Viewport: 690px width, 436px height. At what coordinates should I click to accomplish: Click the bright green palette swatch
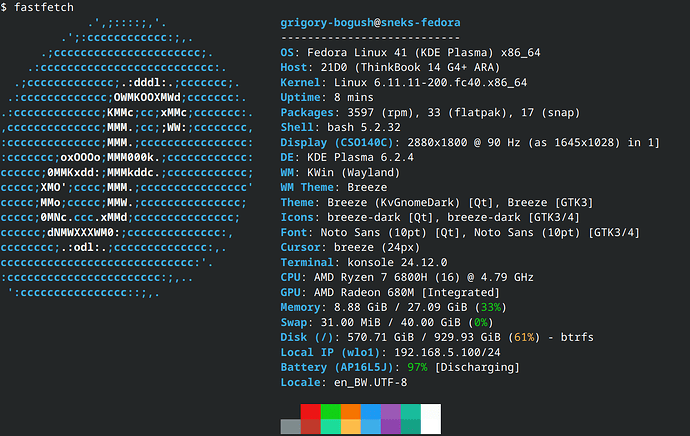(331, 411)
